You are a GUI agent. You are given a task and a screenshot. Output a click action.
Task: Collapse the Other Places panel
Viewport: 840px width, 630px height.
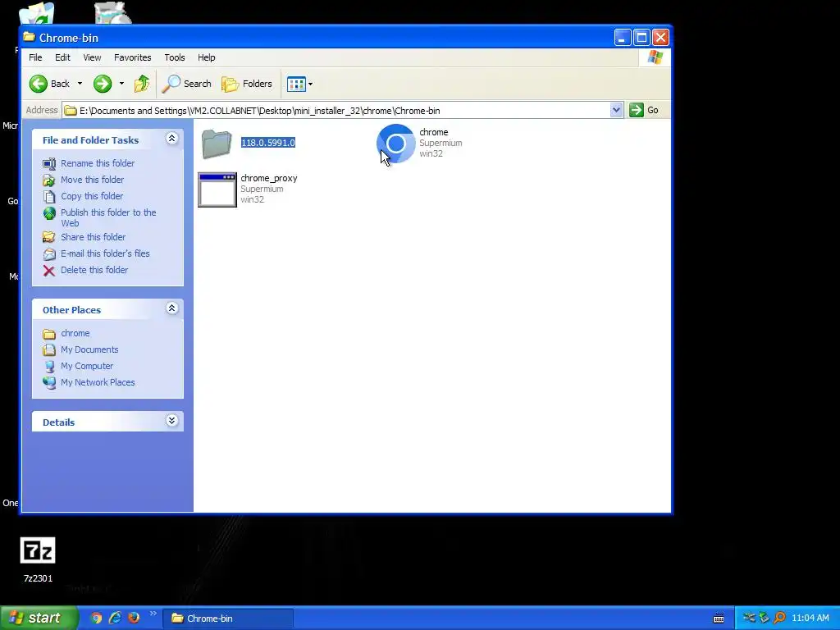pyautogui.click(x=172, y=308)
